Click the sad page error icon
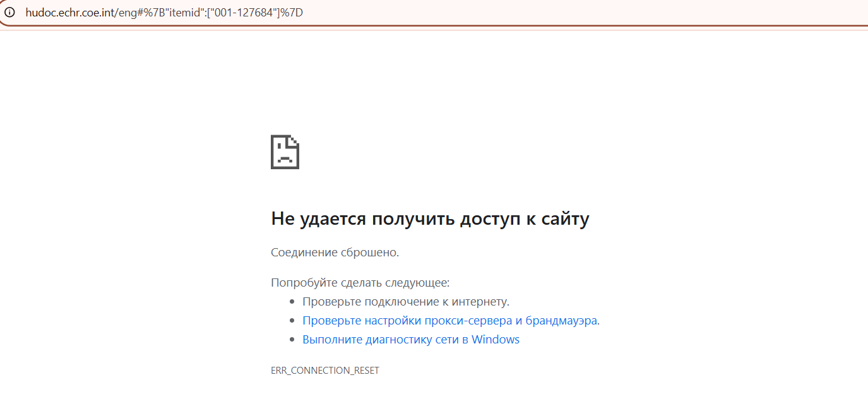 click(285, 152)
